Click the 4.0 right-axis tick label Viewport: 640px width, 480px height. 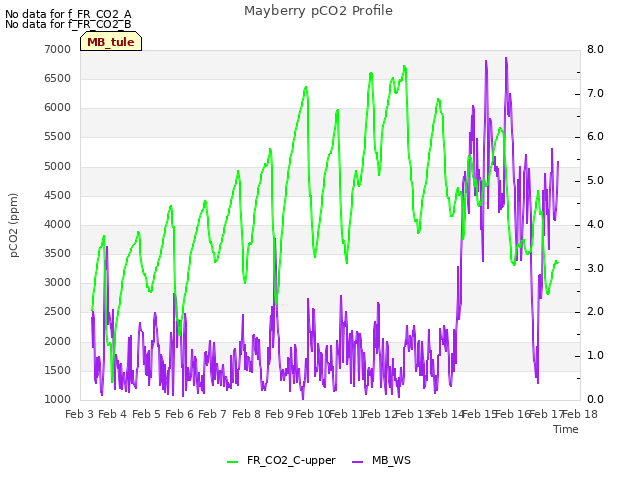point(595,224)
